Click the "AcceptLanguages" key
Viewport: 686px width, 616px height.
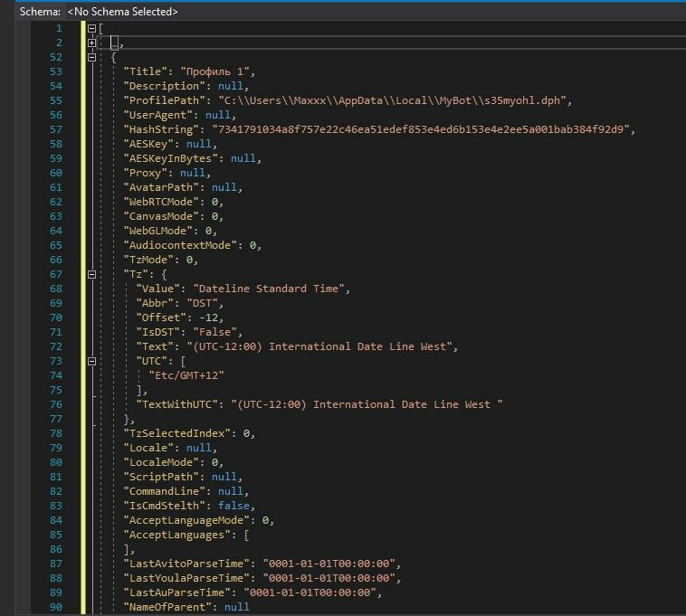point(180,535)
